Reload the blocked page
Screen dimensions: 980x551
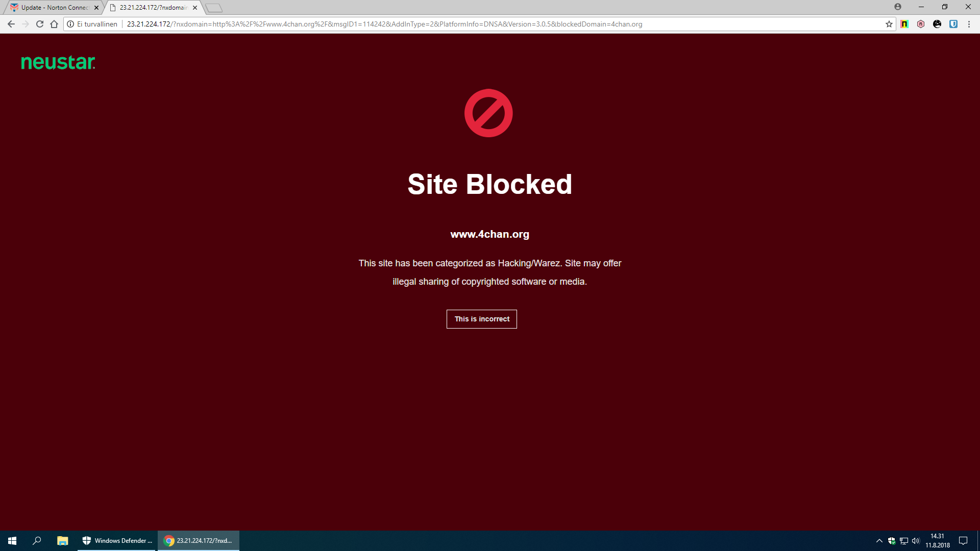(40, 24)
